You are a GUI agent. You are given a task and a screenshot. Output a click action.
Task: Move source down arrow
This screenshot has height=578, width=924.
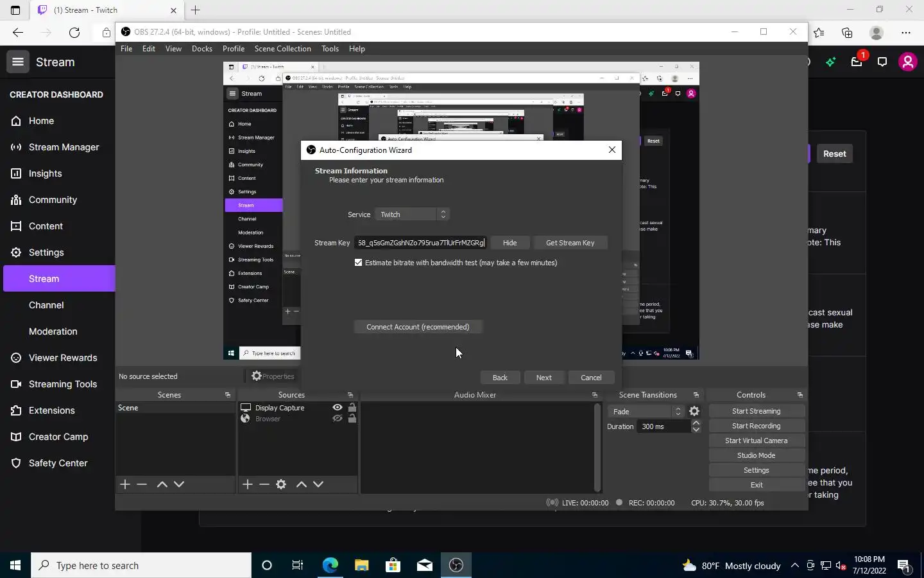[x=318, y=484]
